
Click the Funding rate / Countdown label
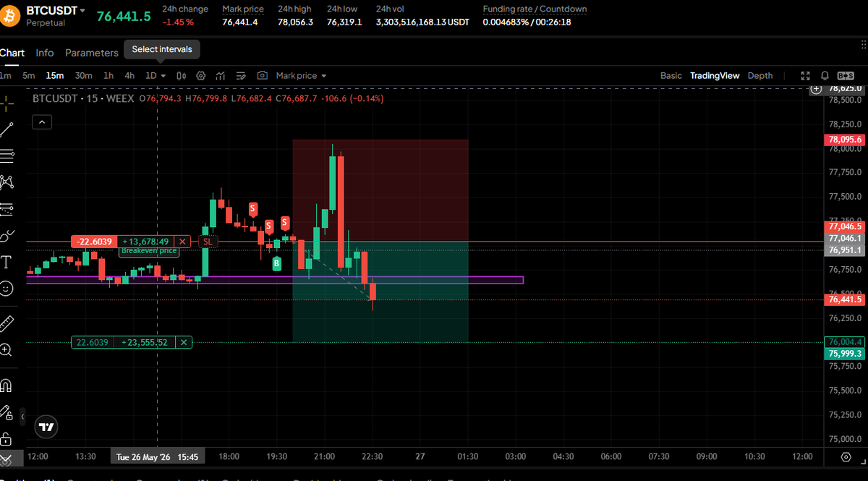click(x=535, y=9)
